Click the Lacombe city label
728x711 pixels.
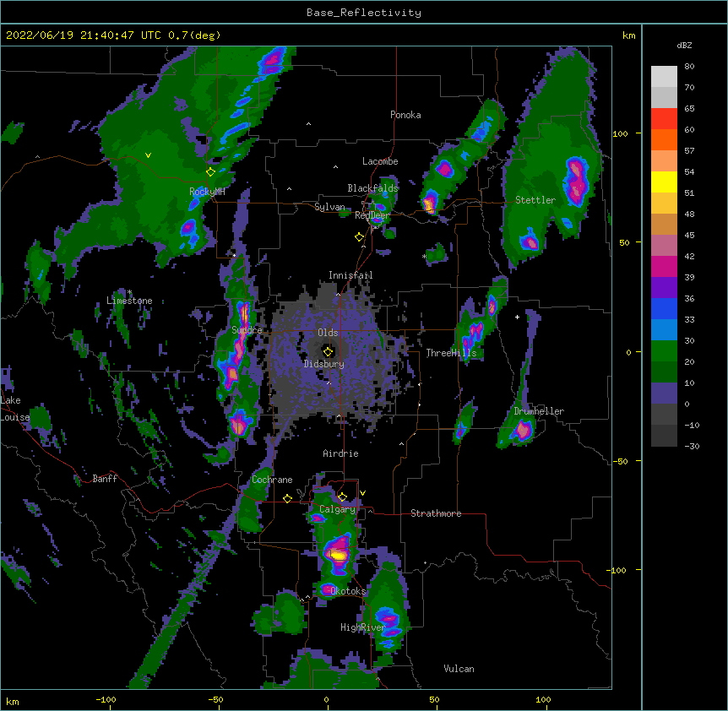point(380,161)
